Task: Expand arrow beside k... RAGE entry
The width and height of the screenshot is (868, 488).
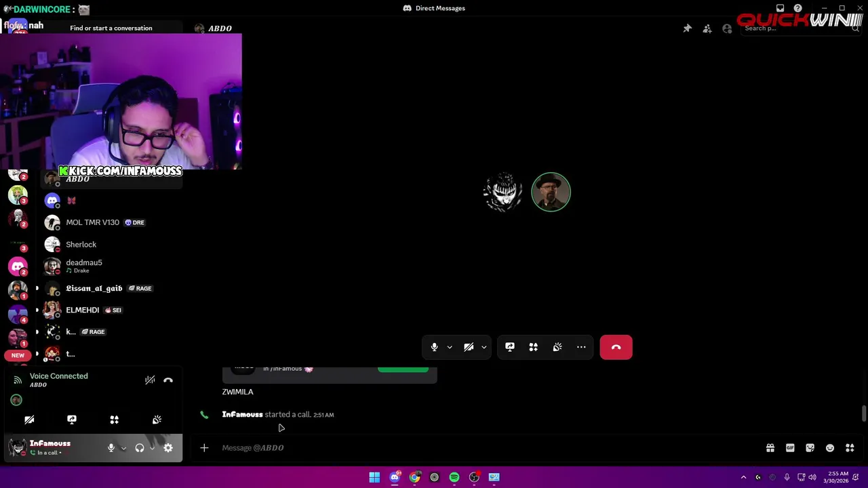Action: coord(37,331)
